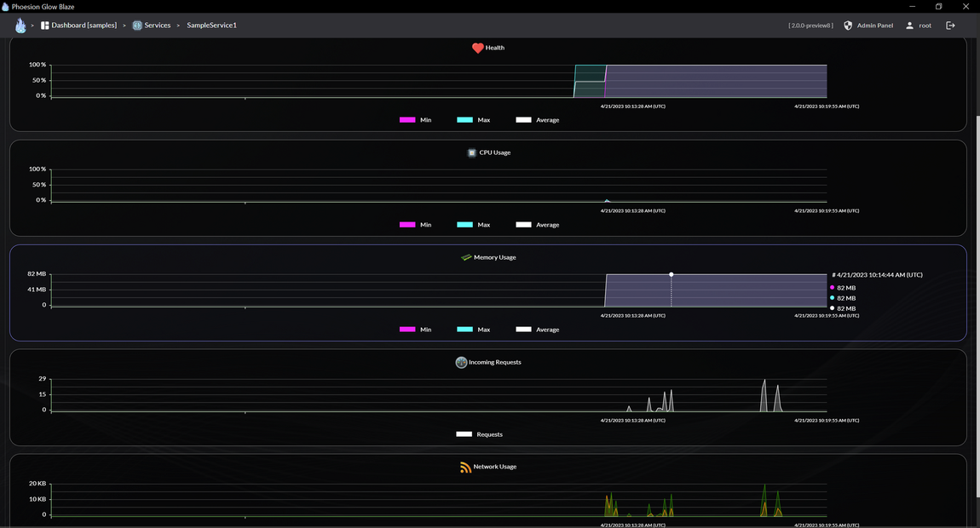Click the CPU Usage chip icon
This screenshot has height=528, width=980.
point(472,152)
